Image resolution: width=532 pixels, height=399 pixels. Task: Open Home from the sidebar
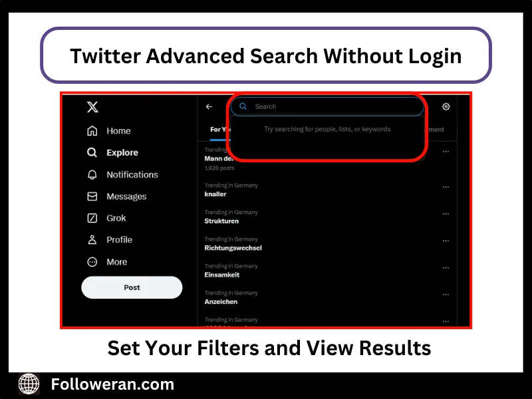(x=108, y=131)
